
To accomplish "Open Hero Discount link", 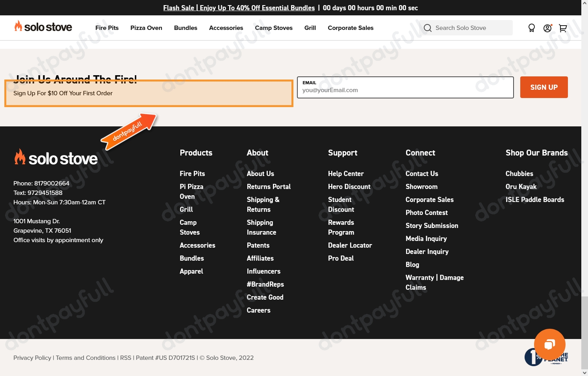I will [x=349, y=187].
